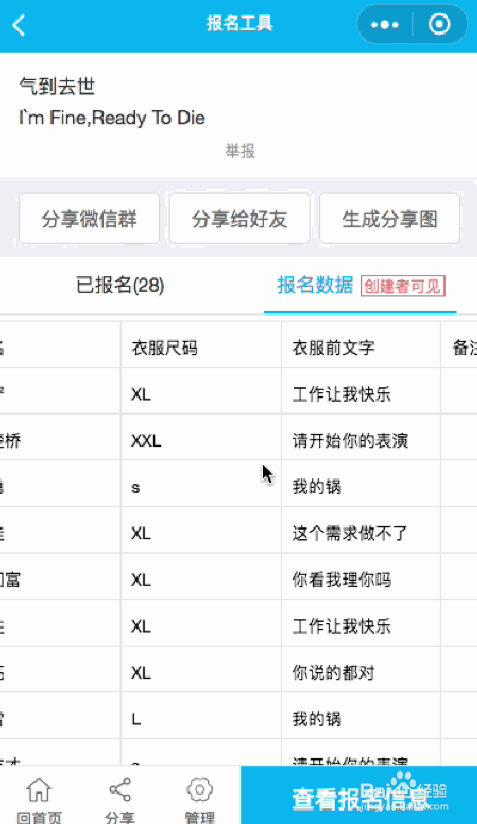Tap the circular close mini-program icon

(439, 24)
